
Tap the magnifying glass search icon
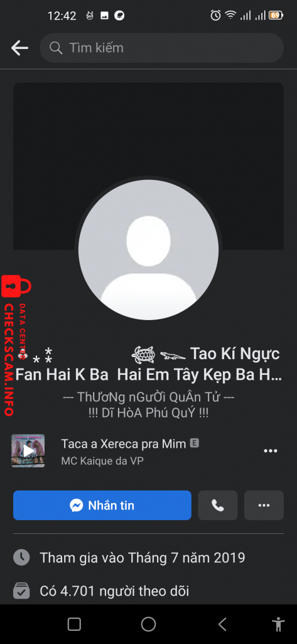(55, 48)
